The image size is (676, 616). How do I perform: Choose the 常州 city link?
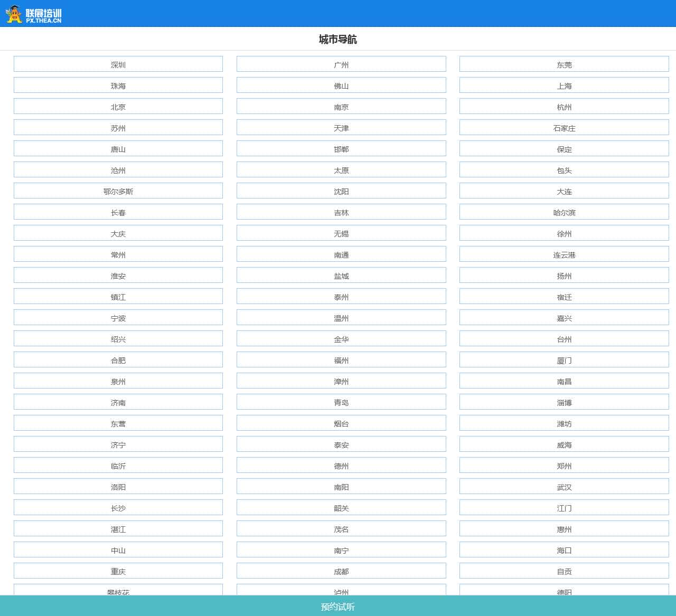[x=118, y=254]
